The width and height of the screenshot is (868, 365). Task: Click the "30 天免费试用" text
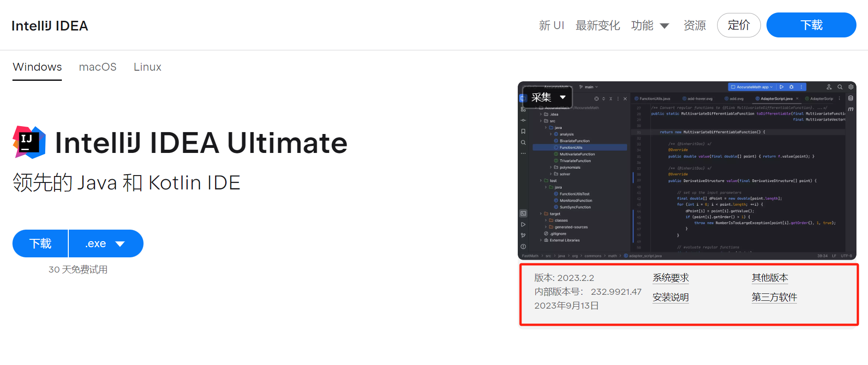click(x=78, y=269)
